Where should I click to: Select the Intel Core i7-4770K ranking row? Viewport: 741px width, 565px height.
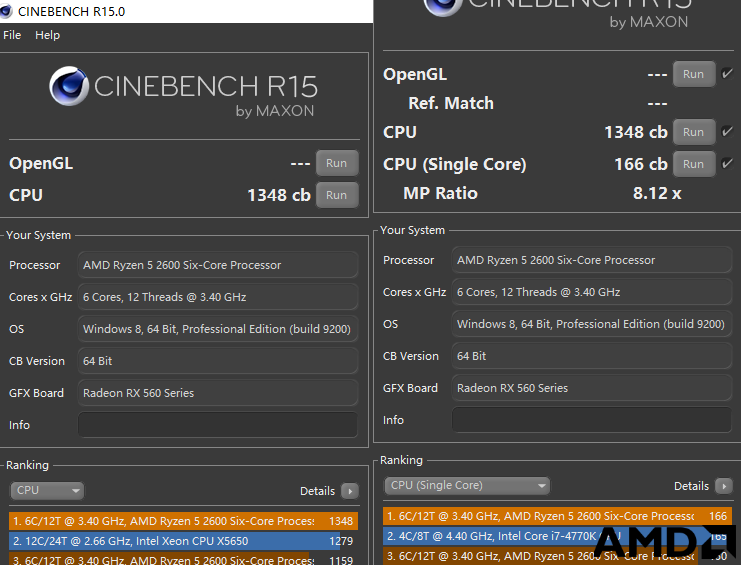point(557,536)
